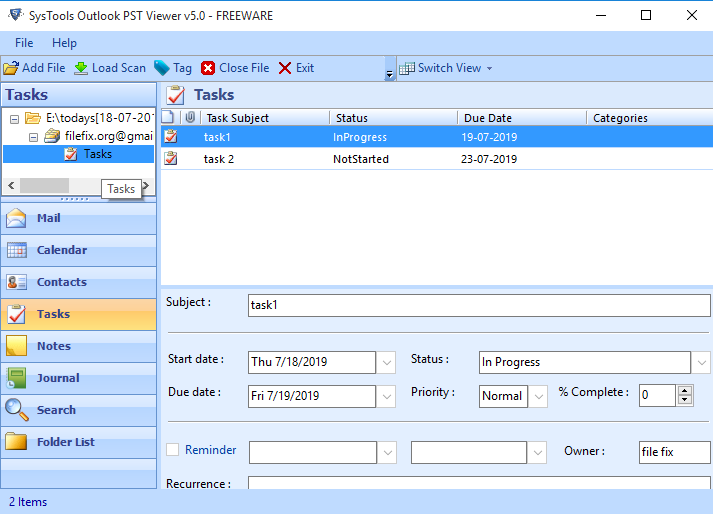Screen dimensions: 713x514
Task: Open the Calendar section
Action: click(79, 250)
